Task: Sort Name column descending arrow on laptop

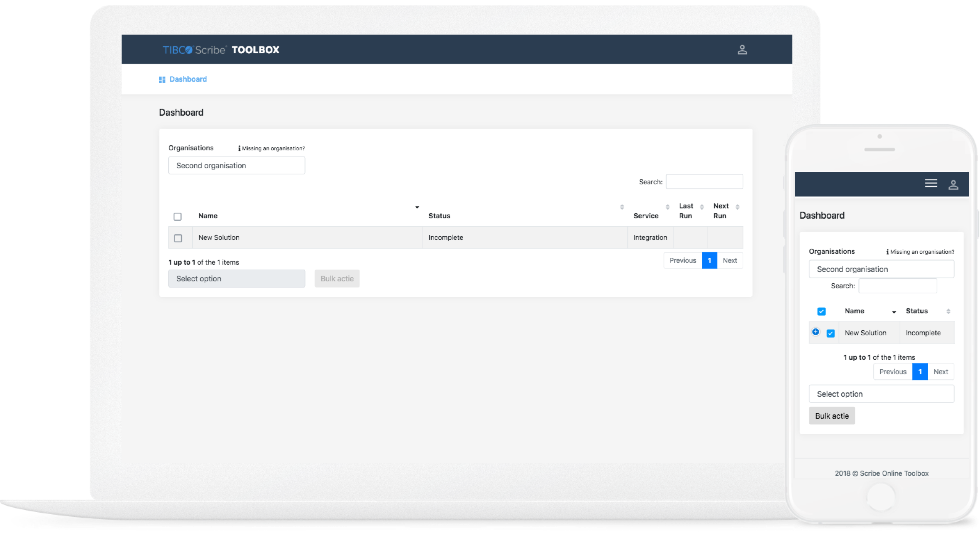Action: pyautogui.click(x=417, y=207)
